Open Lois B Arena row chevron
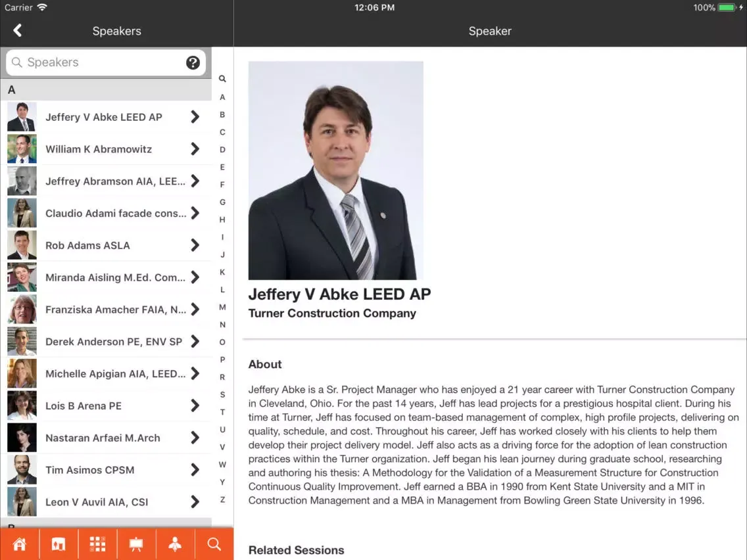 [195, 406]
